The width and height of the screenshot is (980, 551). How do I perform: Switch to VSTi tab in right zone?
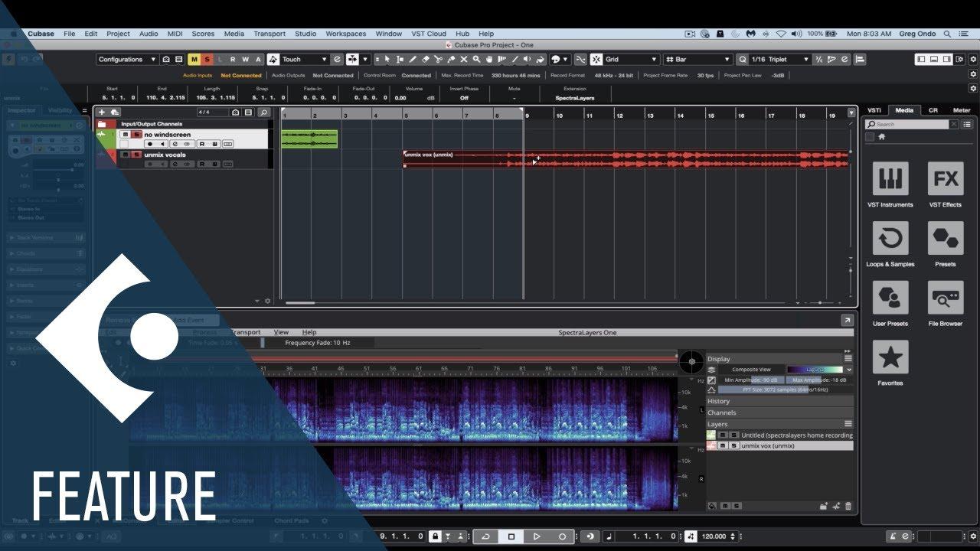(x=874, y=110)
